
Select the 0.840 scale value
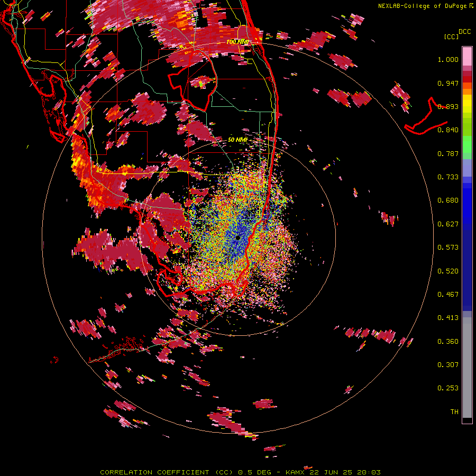coord(448,130)
